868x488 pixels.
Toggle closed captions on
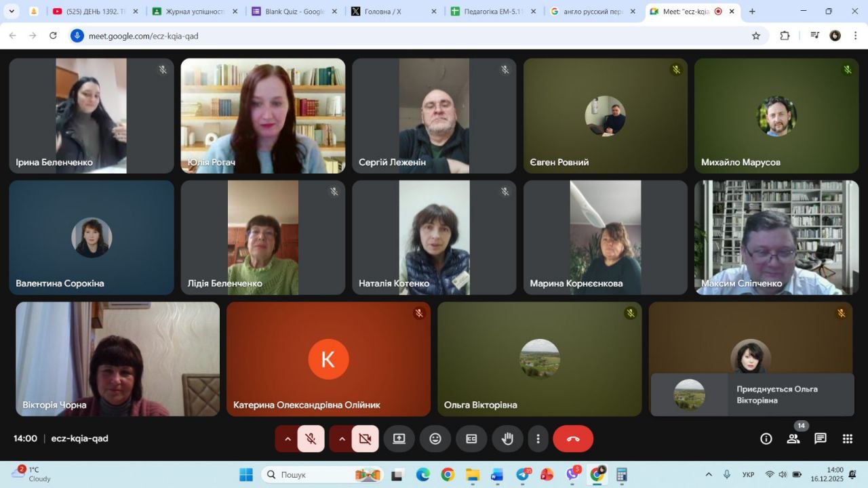tap(471, 439)
